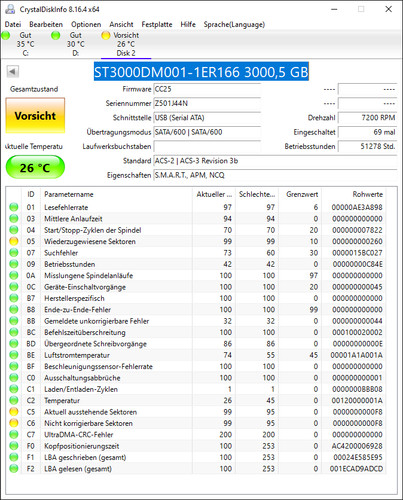Click the ID column header
The width and height of the screenshot is (403, 500).
coord(31,194)
